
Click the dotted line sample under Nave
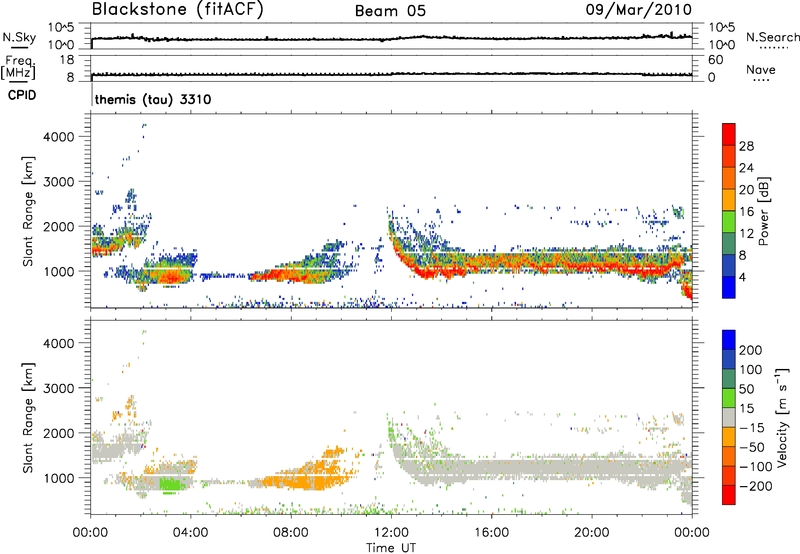(x=761, y=81)
